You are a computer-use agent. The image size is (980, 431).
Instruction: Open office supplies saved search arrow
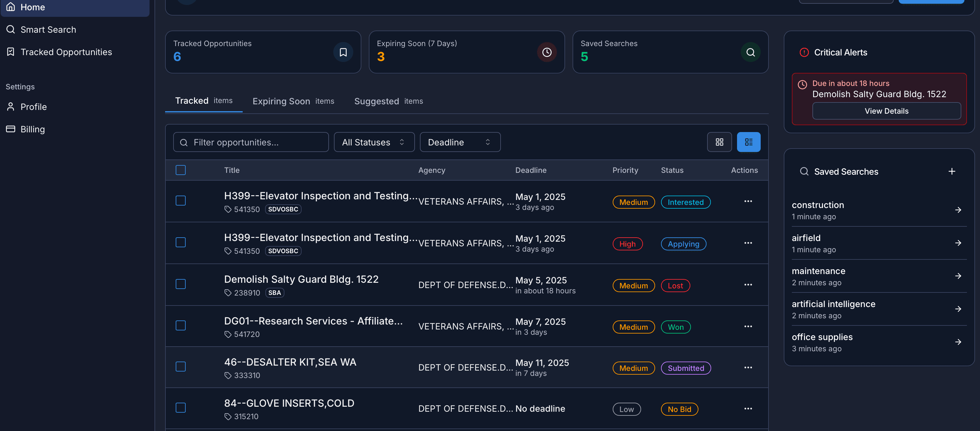click(x=958, y=342)
